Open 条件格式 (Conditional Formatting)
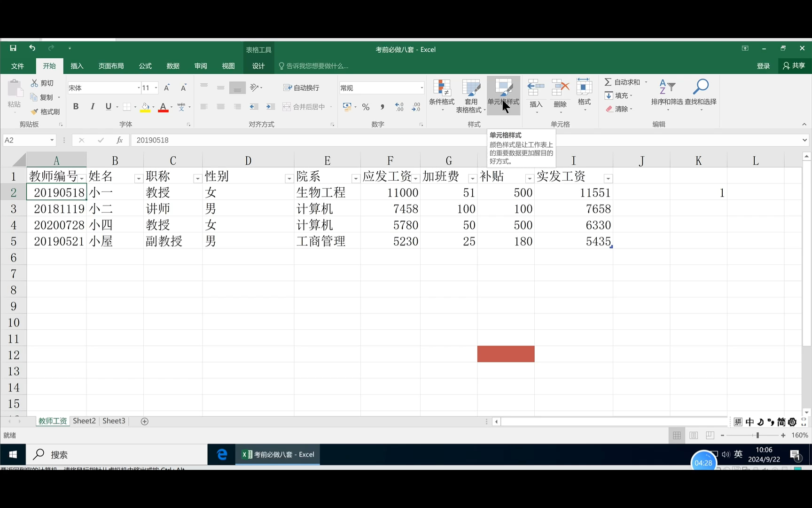The width and height of the screenshot is (812, 508). pyautogui.click(x=441, y=95)
